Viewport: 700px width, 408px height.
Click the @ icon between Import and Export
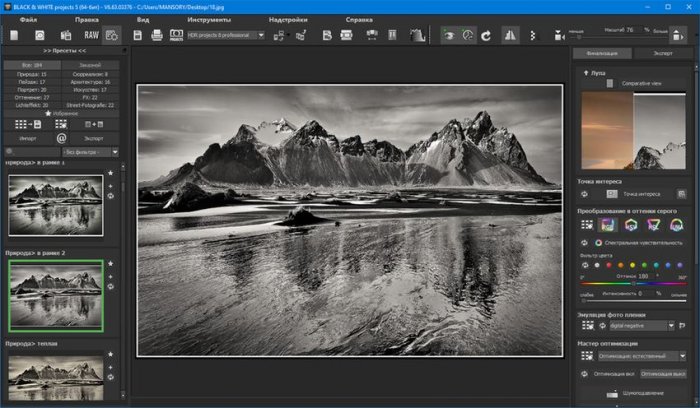point(61,138)
